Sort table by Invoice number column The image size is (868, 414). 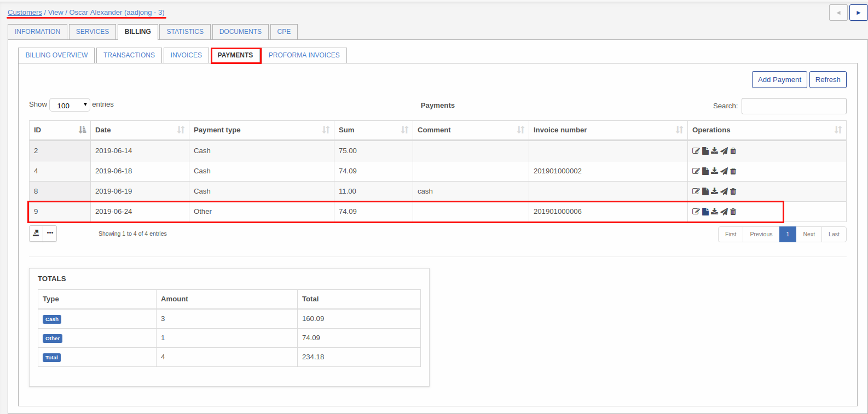(608, 130)
